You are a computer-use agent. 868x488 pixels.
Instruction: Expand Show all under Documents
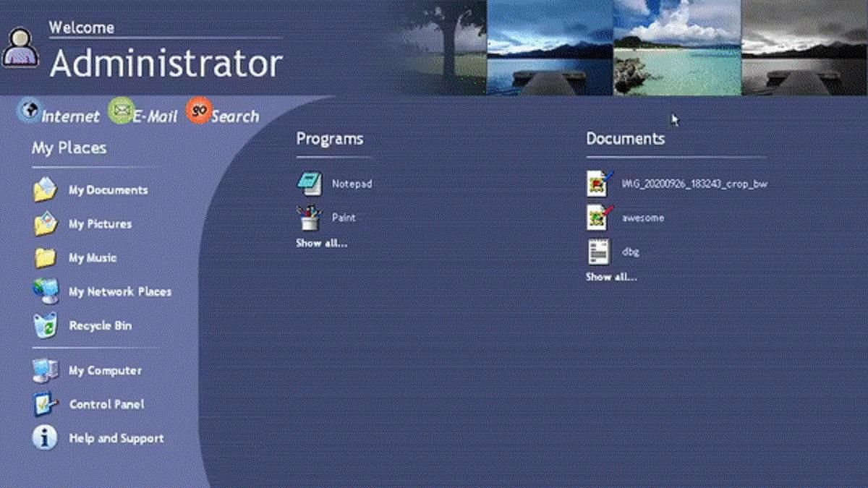pyautogui.click(x=610, y=276)
